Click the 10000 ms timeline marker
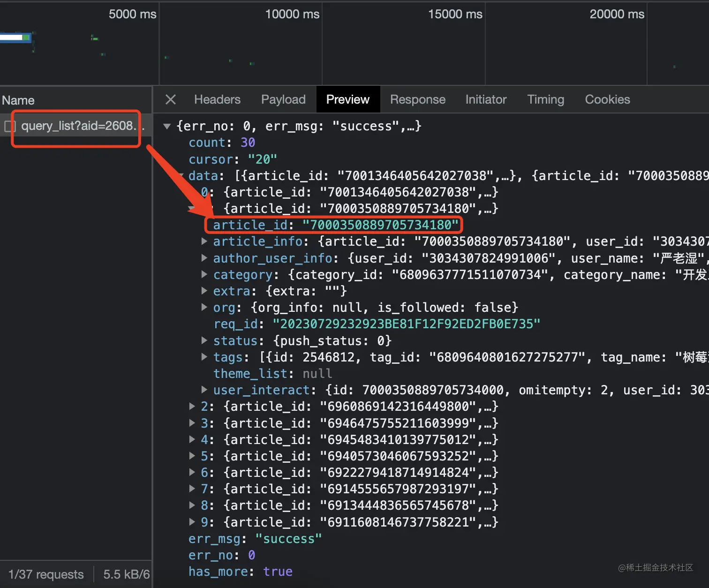Screen dimensions: 709x588 click(292, 14)
